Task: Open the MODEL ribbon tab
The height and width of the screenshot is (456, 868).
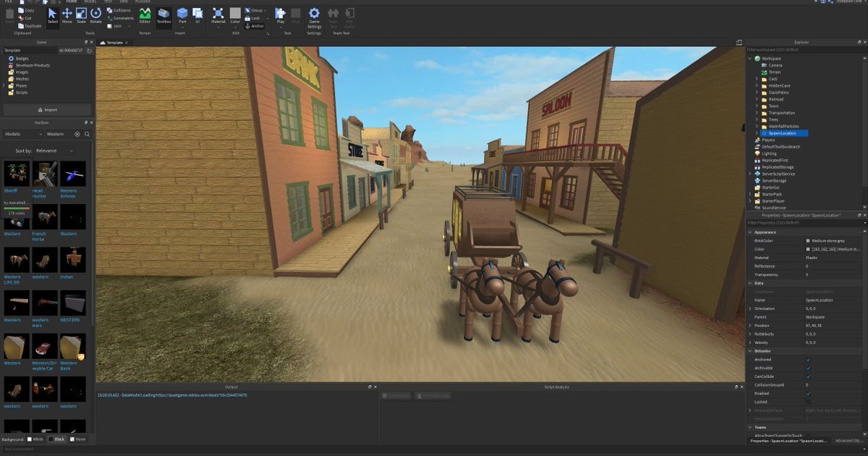Action: point(90,2)
